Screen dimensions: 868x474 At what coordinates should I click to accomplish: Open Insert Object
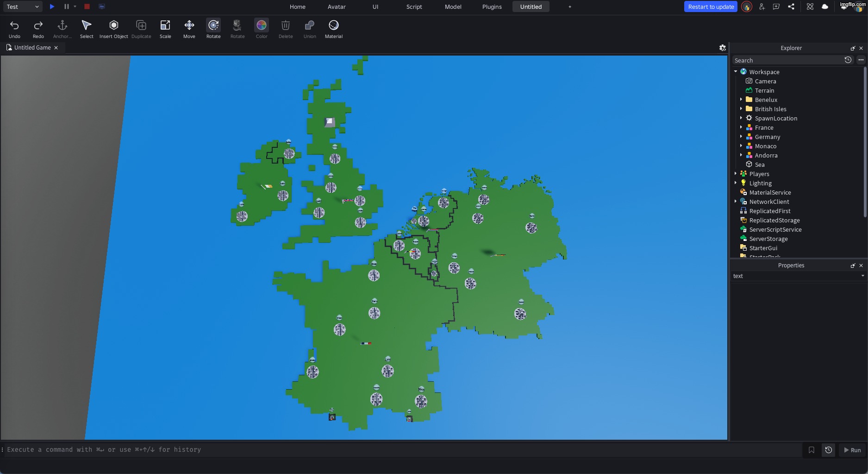(x=113, y=29)
